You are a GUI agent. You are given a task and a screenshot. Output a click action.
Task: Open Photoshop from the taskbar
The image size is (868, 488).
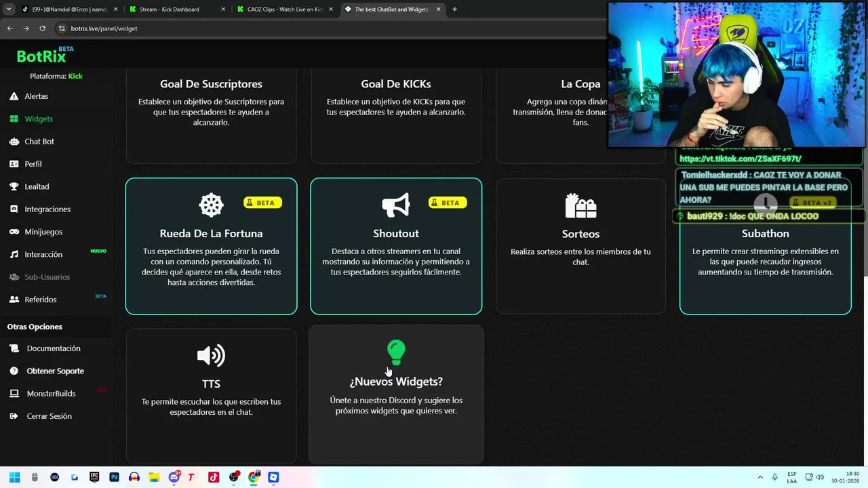114,477
